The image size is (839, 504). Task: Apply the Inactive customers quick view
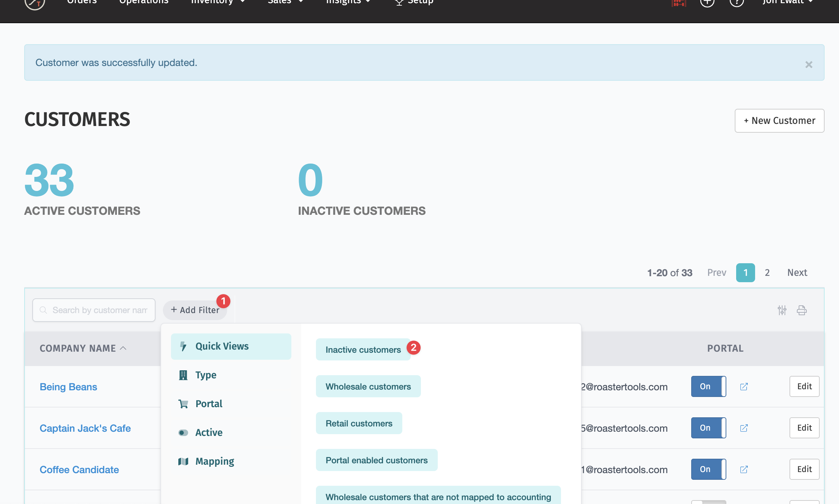point(363,350)
